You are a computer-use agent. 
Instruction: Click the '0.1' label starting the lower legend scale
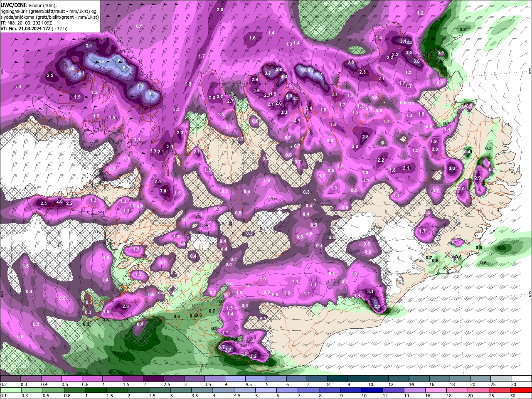[4, 396]
